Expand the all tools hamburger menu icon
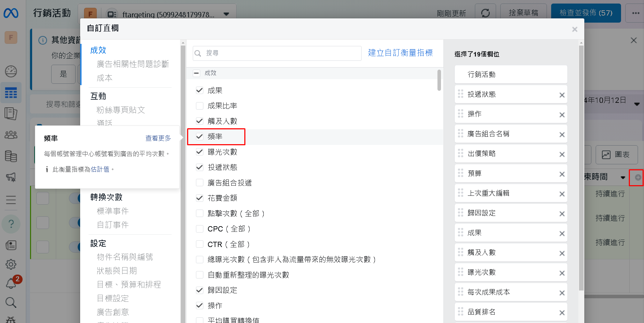 point(11,200)
